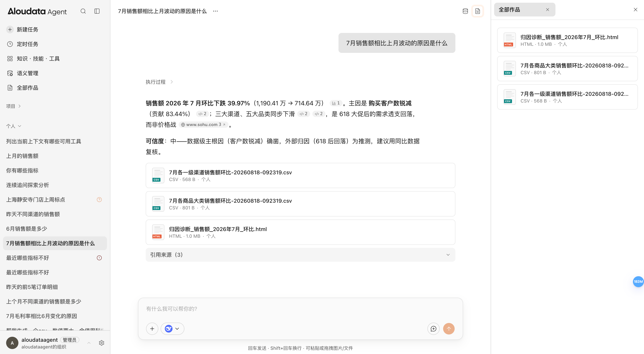
Task: Click the Aloudata Agent logo
Action: pyautogui.click(x=37, y=11)
